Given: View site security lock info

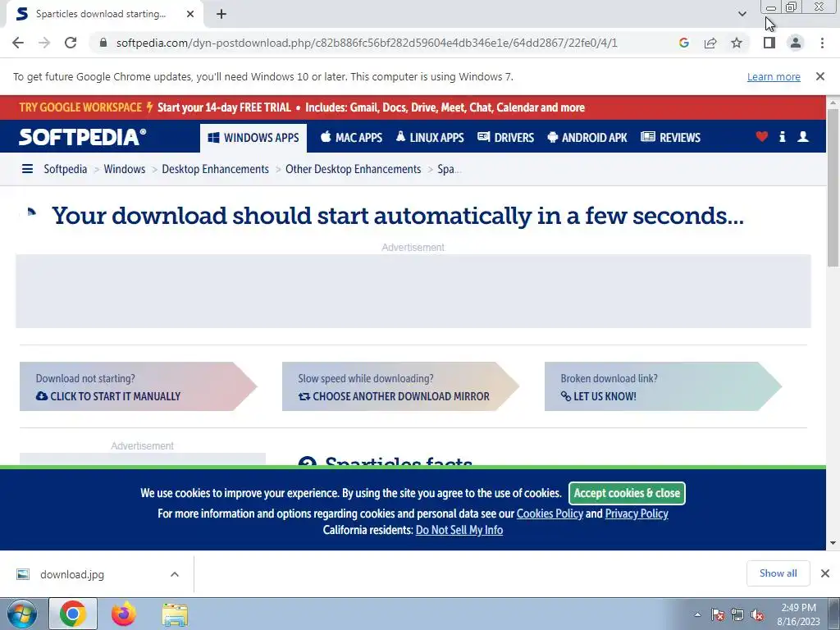Looking at the screenshot, I should [103, 43].
